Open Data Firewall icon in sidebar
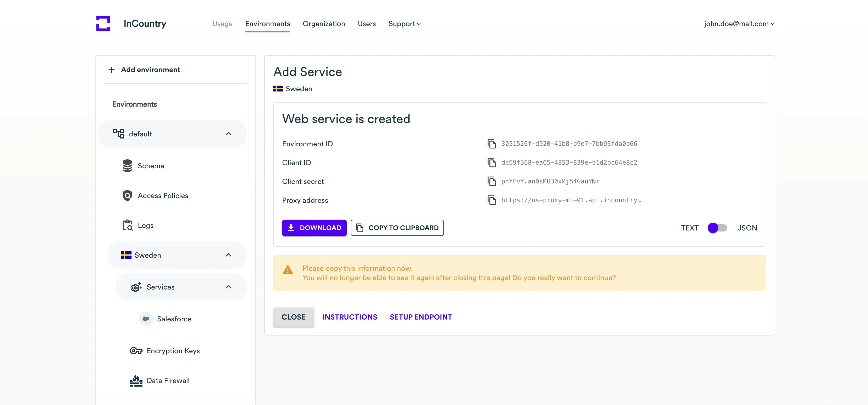 [x=136, y=381]
